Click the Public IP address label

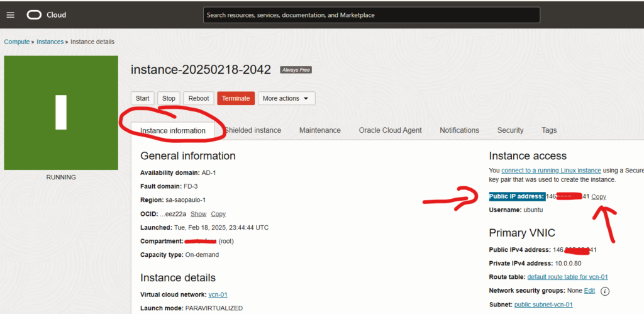click(x=517, y=196)
